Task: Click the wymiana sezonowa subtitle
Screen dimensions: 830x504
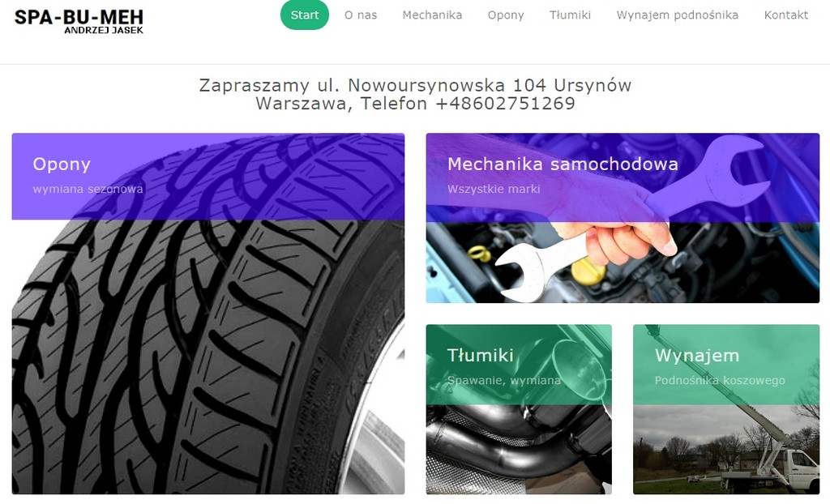Action: coord(88,189)
